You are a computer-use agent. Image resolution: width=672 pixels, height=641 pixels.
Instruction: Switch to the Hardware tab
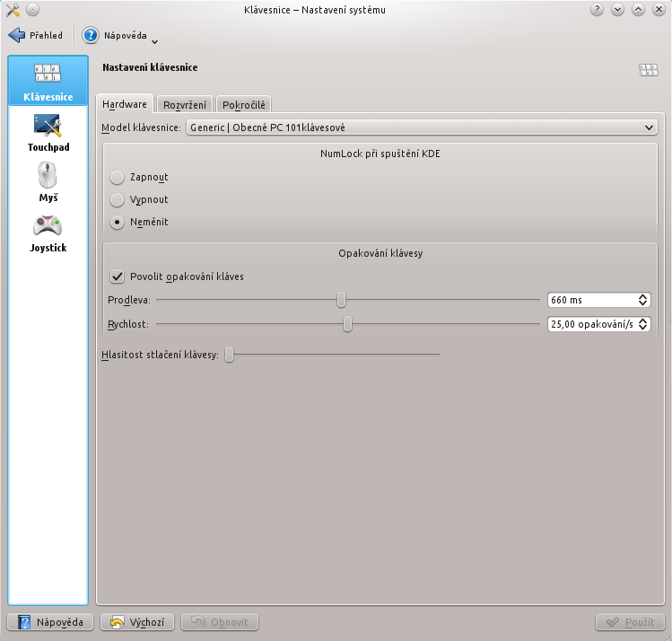(x=125, y=104)
